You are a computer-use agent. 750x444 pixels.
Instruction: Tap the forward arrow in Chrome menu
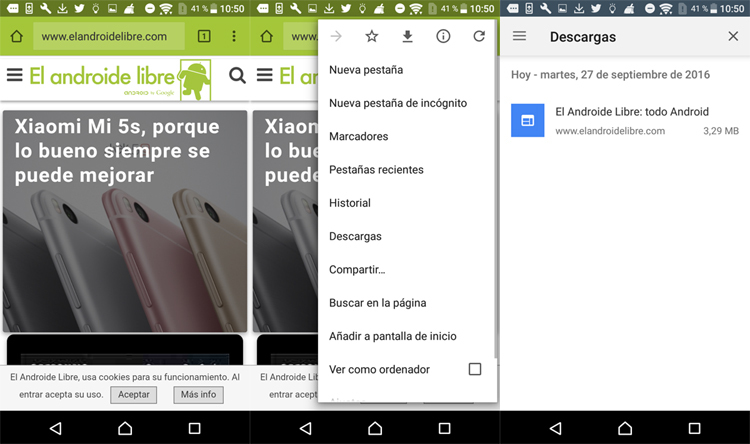[336, 37]
